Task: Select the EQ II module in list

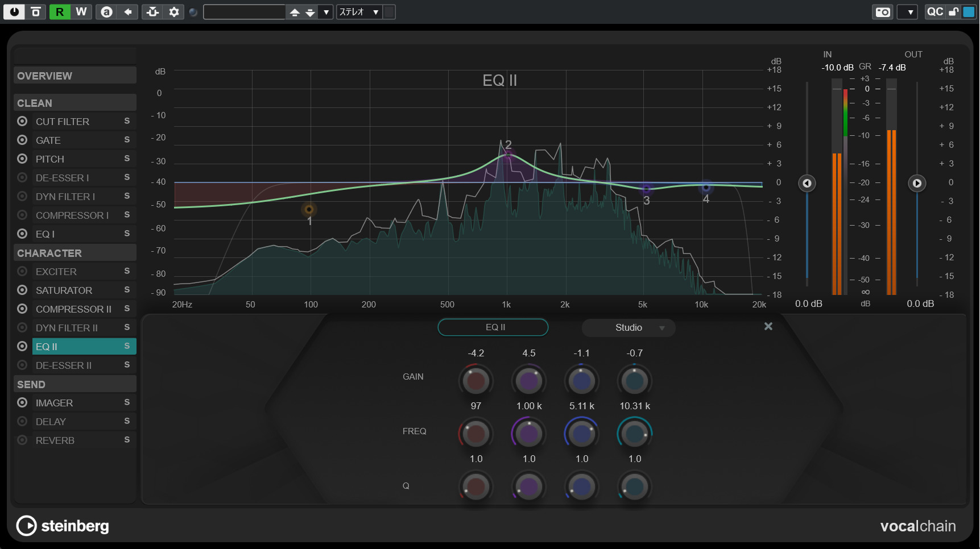Action: [84, 346]
